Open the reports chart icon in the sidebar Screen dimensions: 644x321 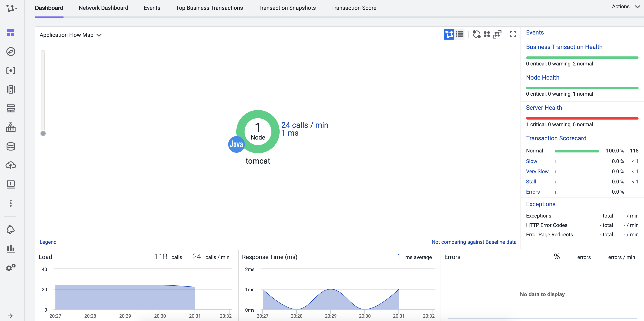[x=11, y=249]
